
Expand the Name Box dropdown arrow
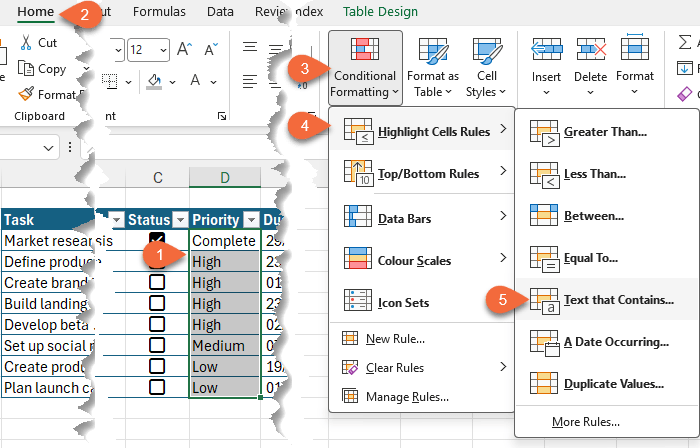pyautogui.click(x=48, y=148)
